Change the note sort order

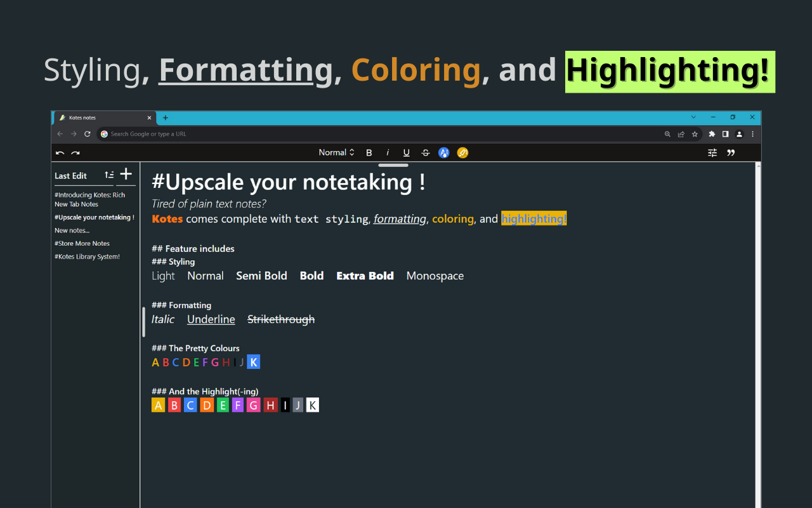tap(109, 175)
